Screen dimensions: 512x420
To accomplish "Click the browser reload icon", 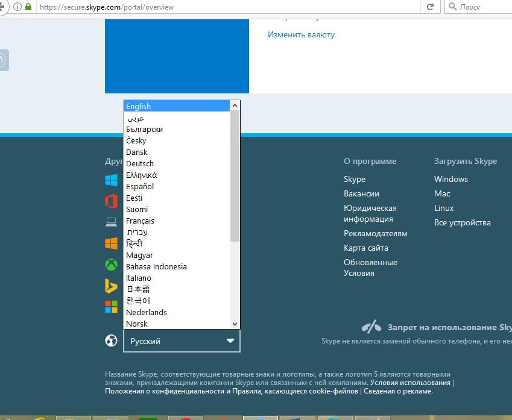I will pyautogui.click(x=430, y=7).
